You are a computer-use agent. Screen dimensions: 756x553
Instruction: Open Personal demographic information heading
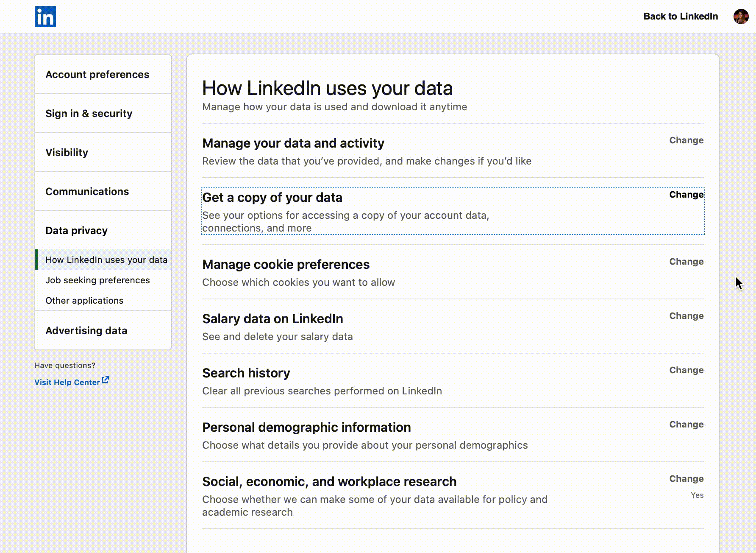point(307,427)
